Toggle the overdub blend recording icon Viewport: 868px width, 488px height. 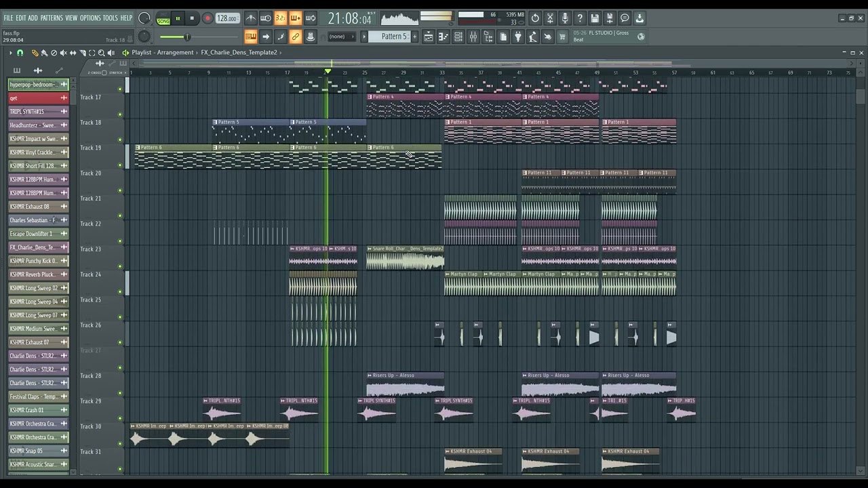[x=296, y=18]
